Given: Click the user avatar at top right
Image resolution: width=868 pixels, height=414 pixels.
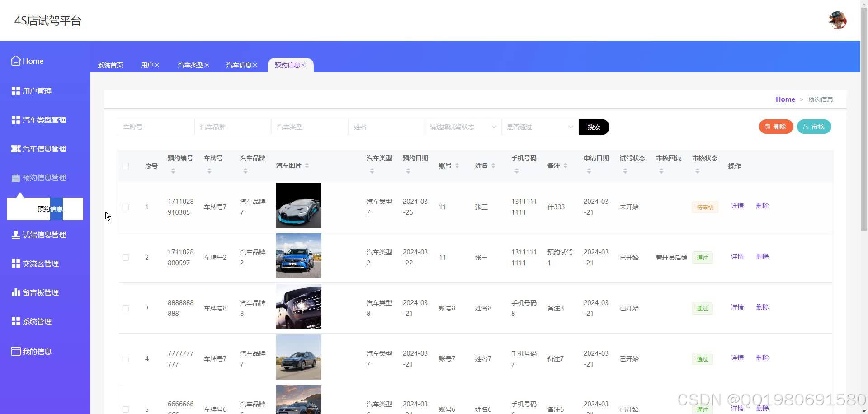Looking at the screenshot, I should [837, 20].
